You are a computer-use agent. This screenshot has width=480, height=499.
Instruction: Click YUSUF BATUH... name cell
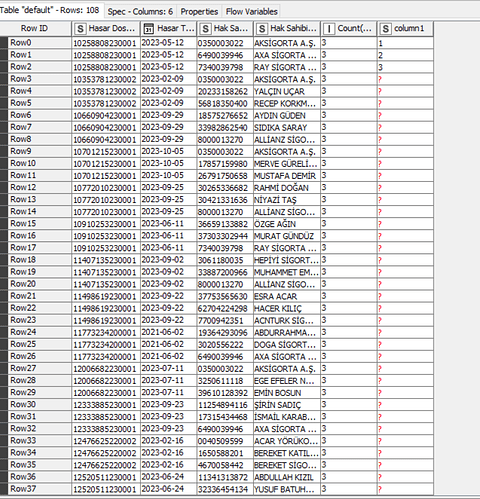[x=287, y=489]
